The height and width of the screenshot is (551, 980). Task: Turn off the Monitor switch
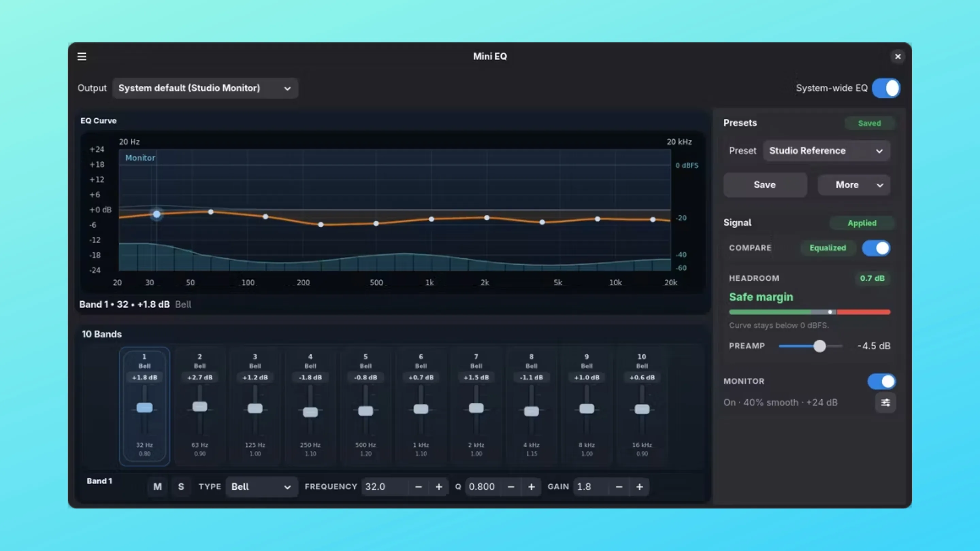(x=881, y=381)
